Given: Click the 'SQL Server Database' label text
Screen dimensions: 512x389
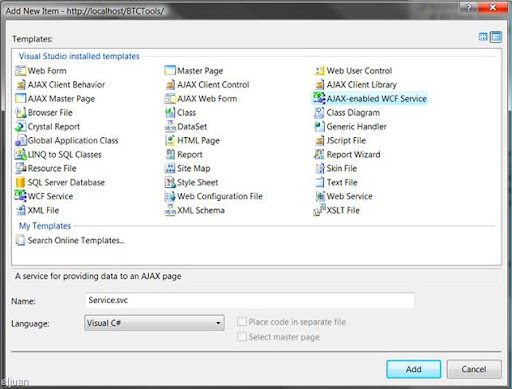Looking at the screenshot, I should click(x=66, y=182).
